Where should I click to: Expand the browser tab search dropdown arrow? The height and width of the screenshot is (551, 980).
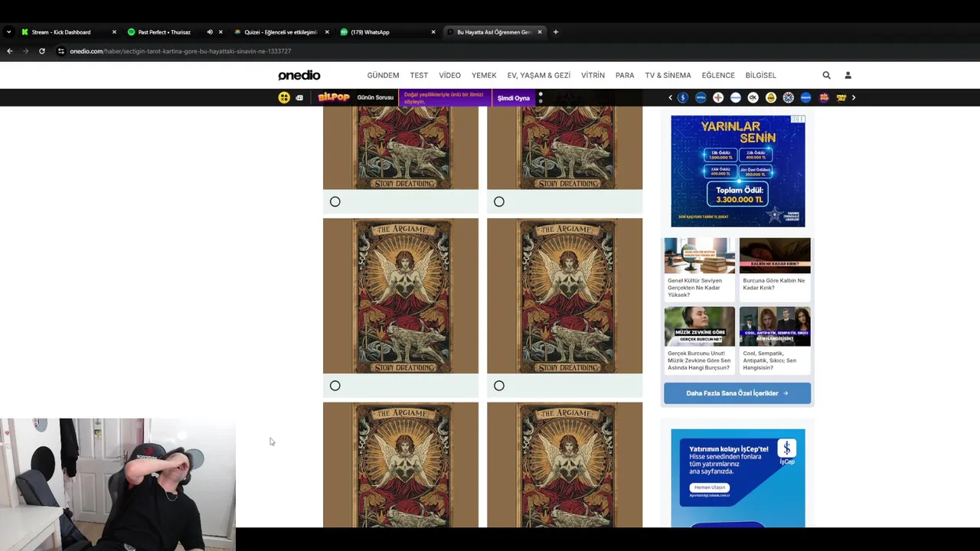(8, 32)
